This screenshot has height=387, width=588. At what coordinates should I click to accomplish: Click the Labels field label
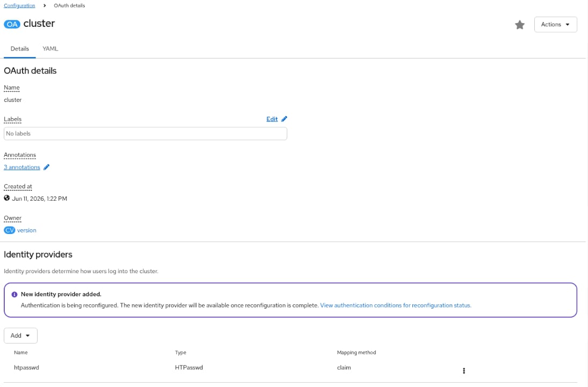(x=13, y=119)
